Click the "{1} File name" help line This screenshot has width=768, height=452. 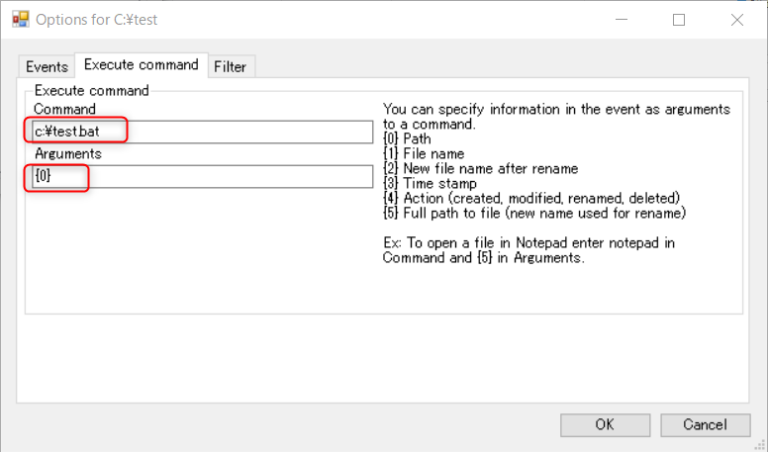coord(425,154)
